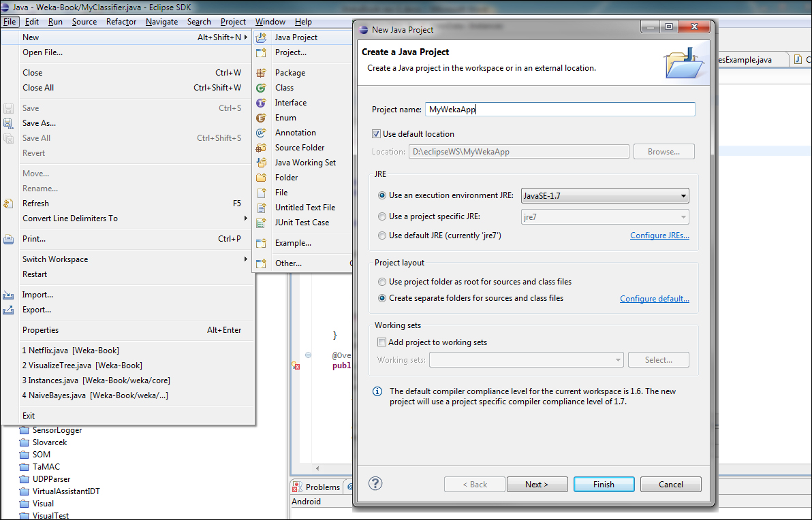
Task: Open the Refactor menu
Action: [x=121, y=22]
